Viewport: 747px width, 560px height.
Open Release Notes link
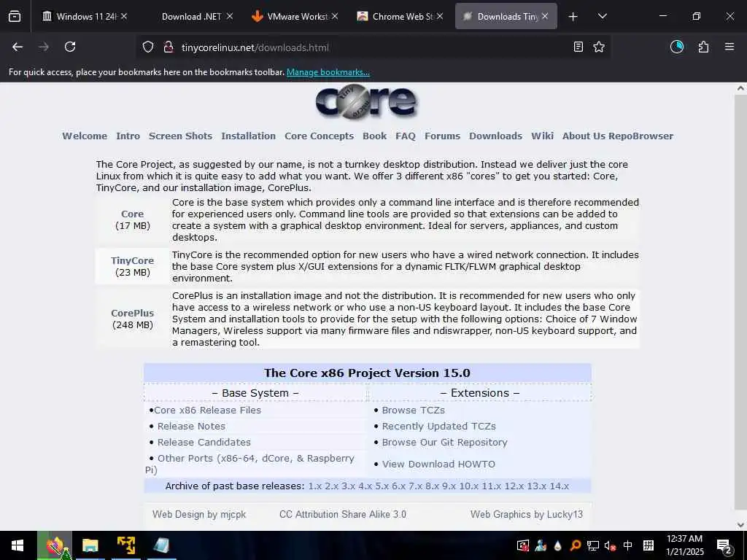[192, 427]
